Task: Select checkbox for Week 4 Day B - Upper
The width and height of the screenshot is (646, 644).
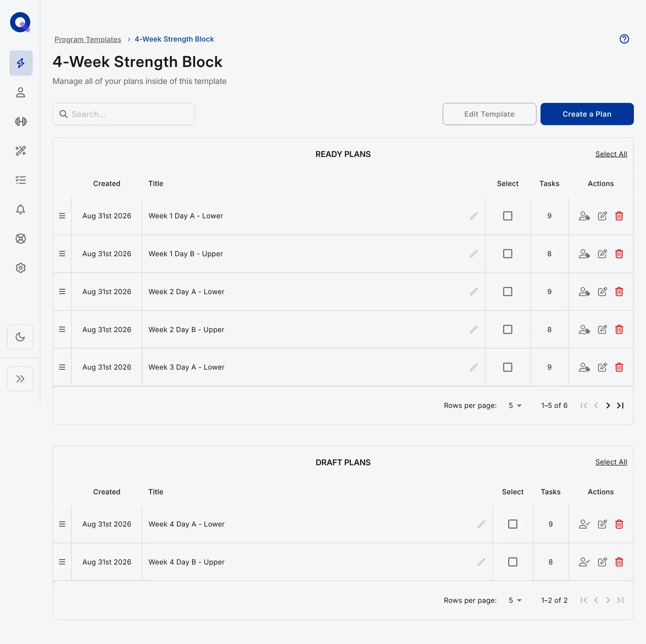Action: 513,562
